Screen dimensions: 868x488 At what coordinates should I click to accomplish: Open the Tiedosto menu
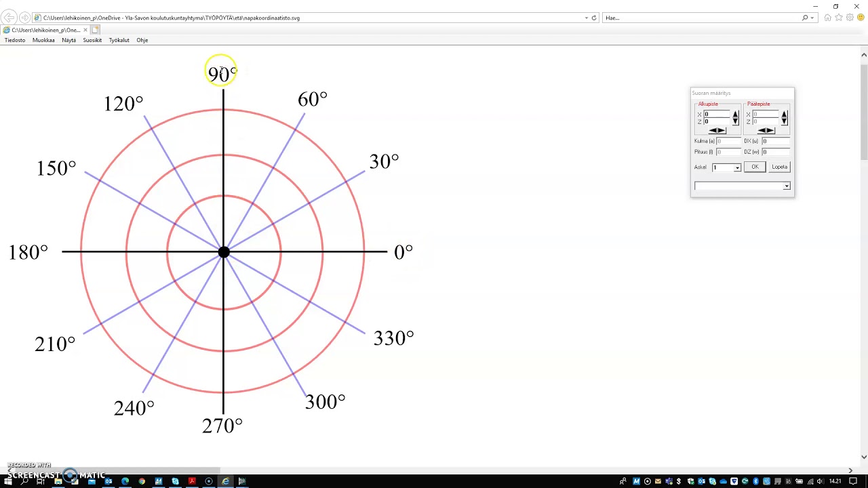tap(15, 40)
